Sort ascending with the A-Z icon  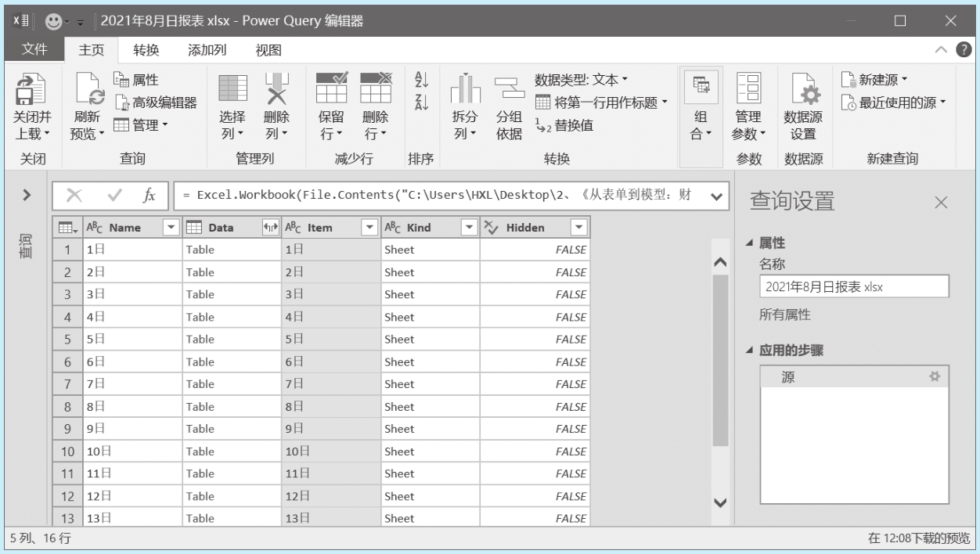[421, 81]
